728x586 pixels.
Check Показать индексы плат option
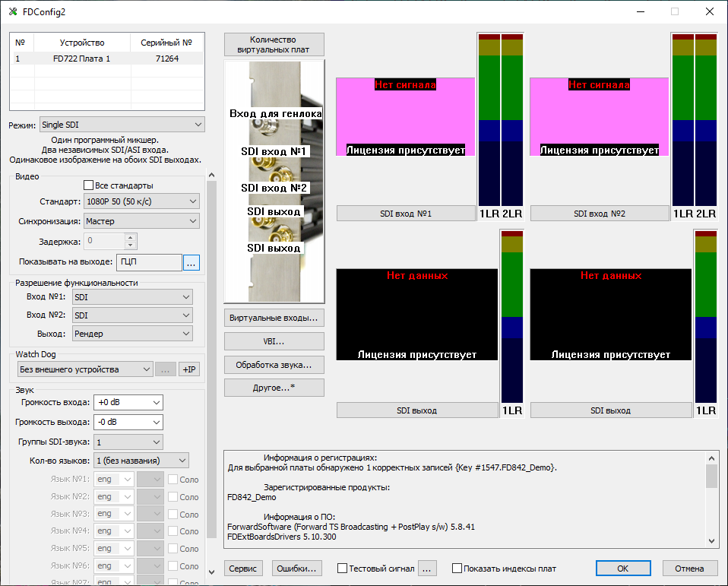coord(457,568)
